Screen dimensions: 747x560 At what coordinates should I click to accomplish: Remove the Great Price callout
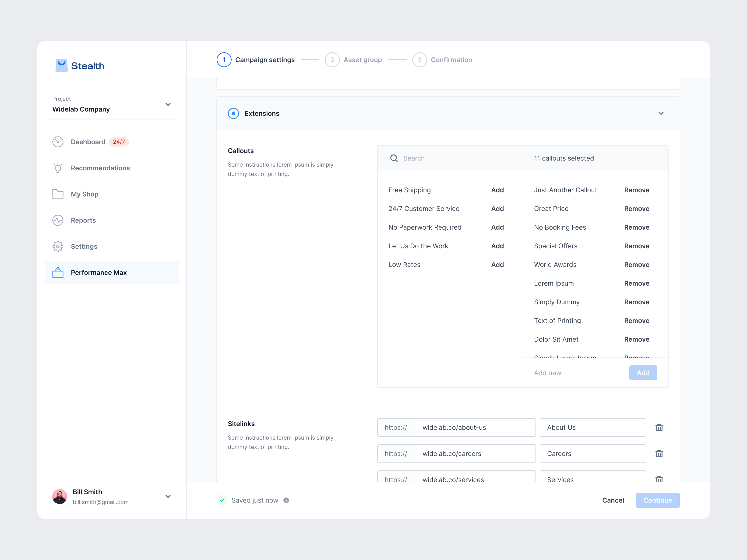[x=637, y=209]
